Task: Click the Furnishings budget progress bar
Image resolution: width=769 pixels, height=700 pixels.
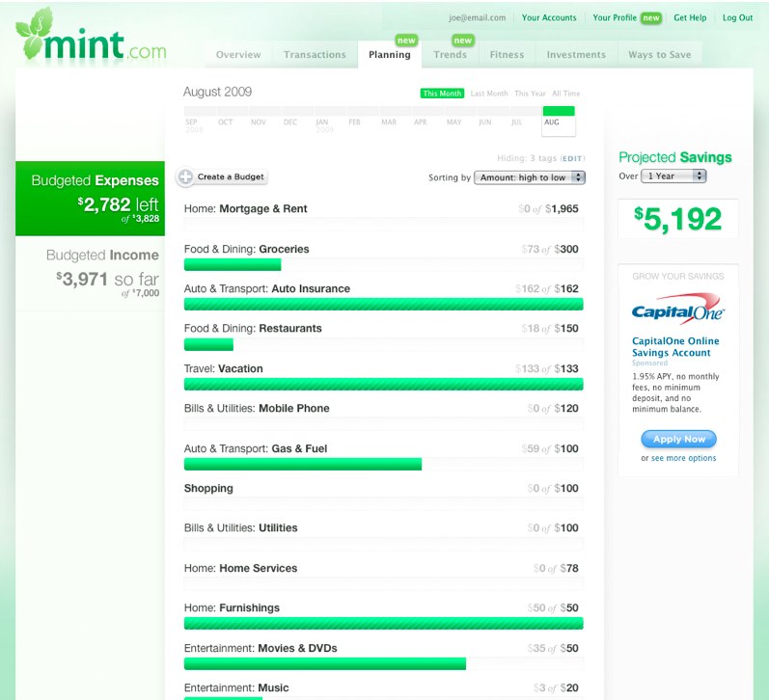Action: point(383,624)
